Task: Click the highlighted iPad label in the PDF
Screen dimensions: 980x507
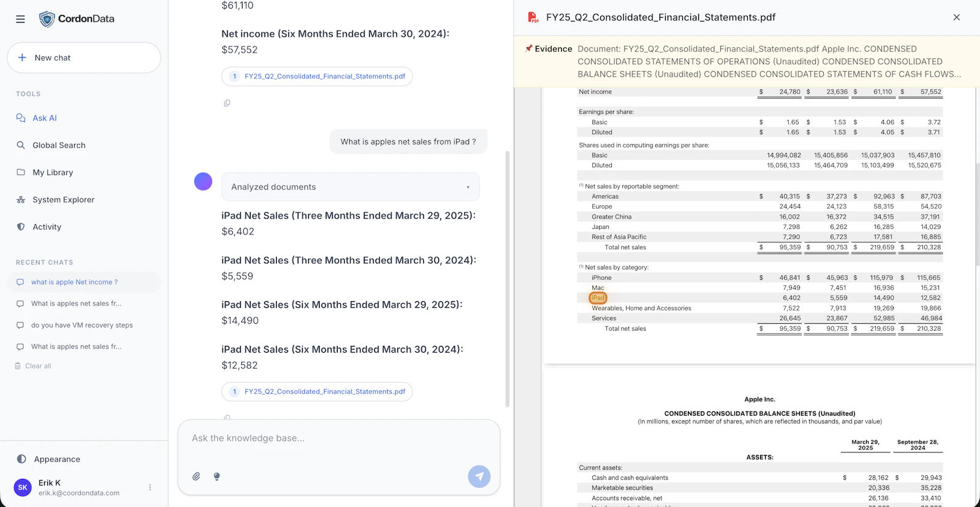Action: pos(598,298)
